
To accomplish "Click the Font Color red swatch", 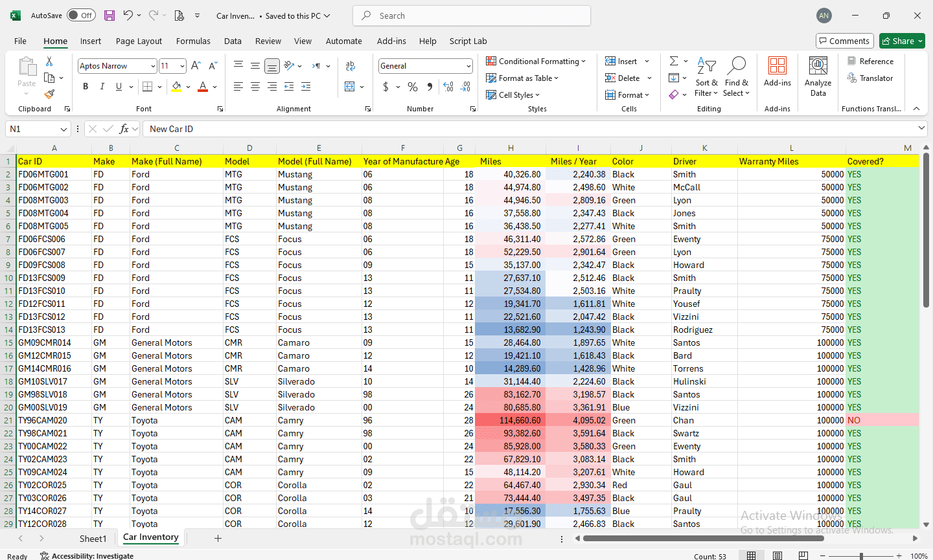I will (203, 87).
